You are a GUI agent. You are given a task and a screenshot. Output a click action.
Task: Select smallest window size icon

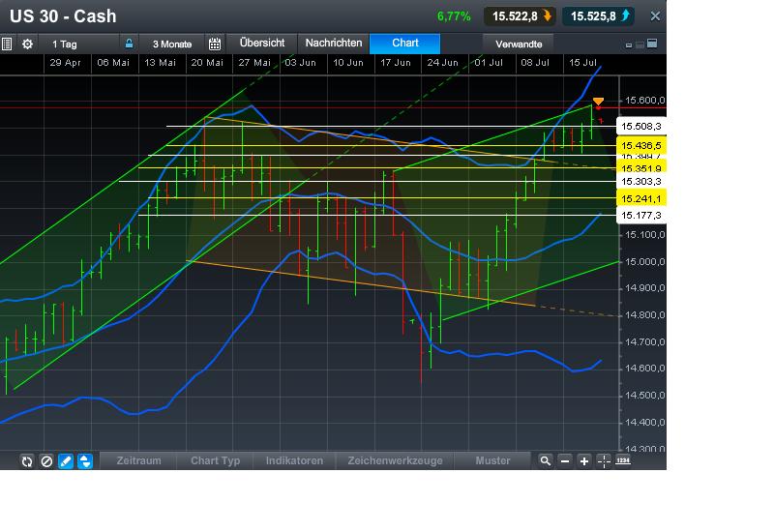click(628, 45)
